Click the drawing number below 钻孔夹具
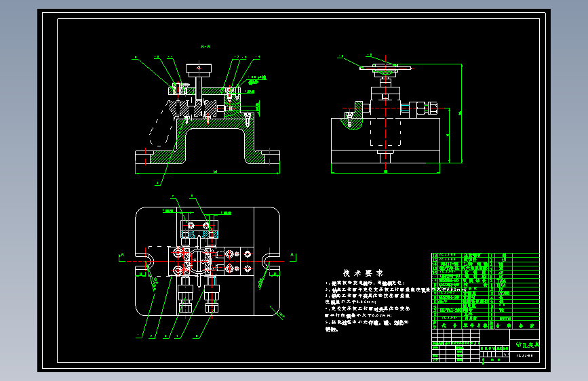 525,356
